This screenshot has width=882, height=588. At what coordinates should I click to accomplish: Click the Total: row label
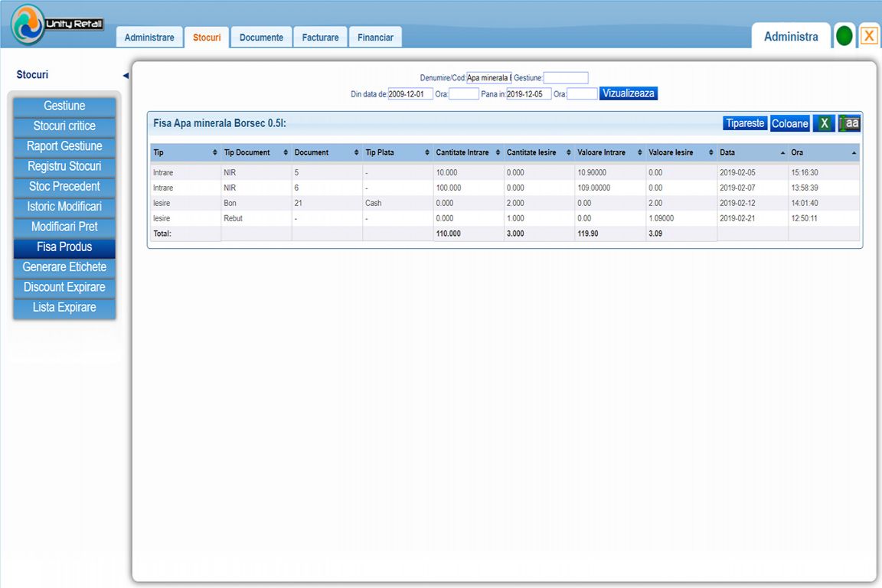[x=162, y=234]
